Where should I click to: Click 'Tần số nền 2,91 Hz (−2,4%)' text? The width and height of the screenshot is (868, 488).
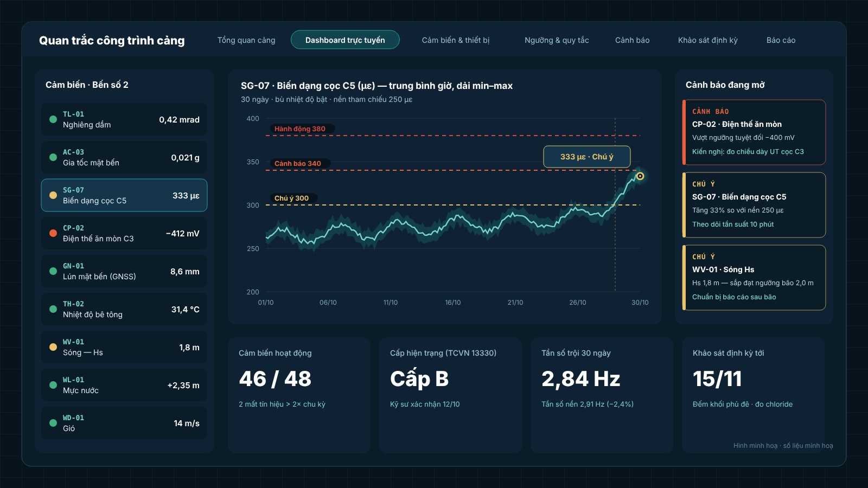point(588,404)
